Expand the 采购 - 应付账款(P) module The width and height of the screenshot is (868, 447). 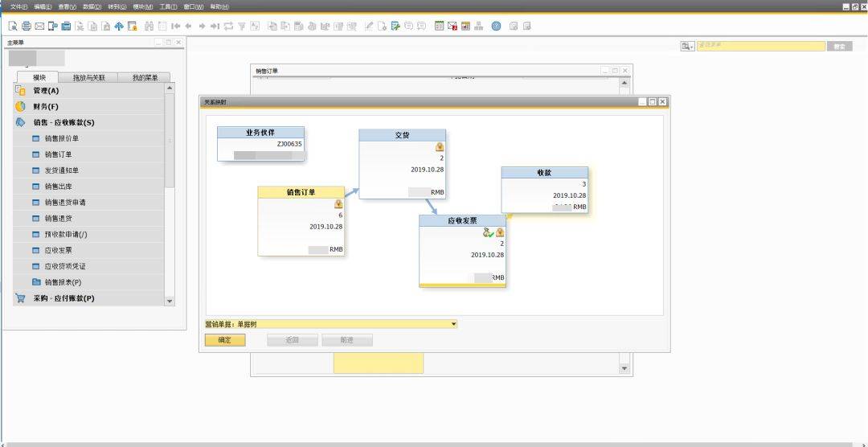tap(63, 298)
